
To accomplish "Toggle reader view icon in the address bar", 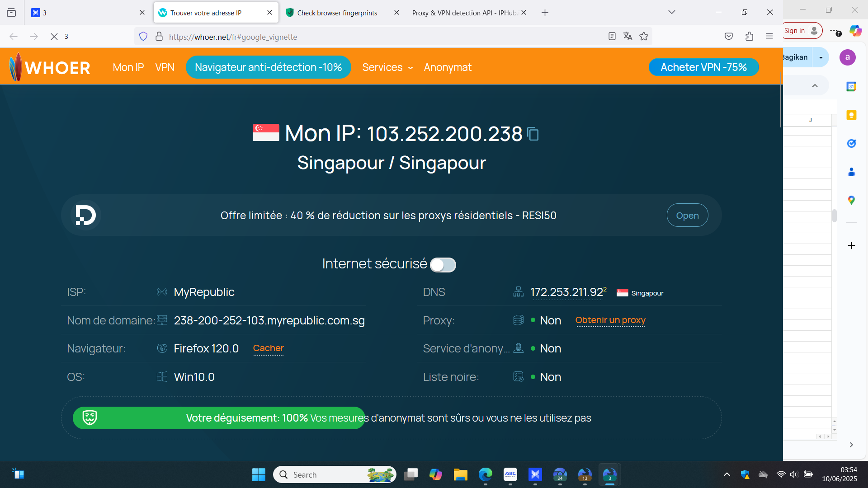I will coord(612,37).
